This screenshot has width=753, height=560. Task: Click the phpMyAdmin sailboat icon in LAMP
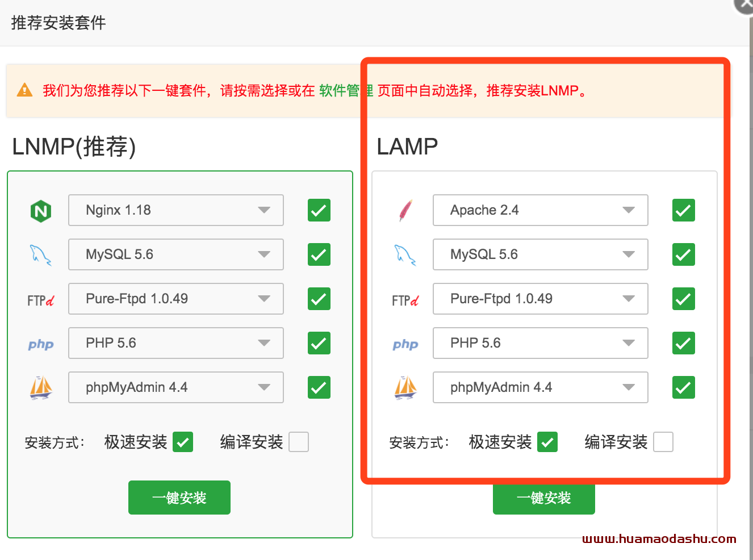pos(405,387)
